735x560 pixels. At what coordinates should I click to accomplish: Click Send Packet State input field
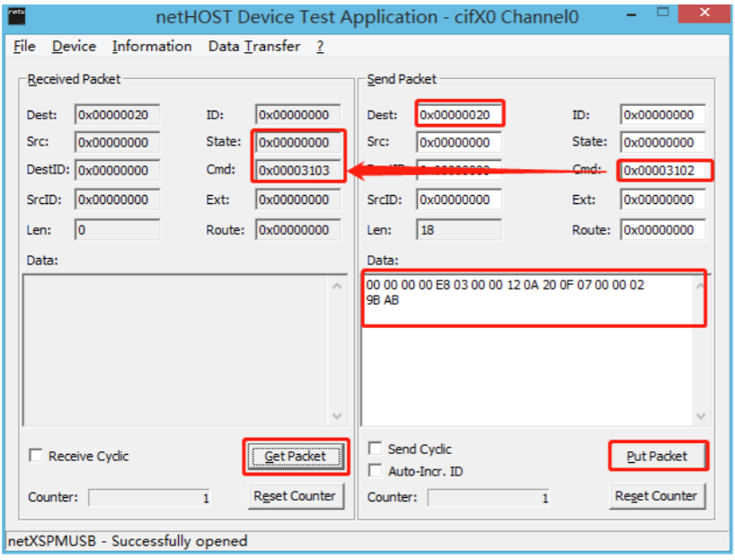[663, 142]
